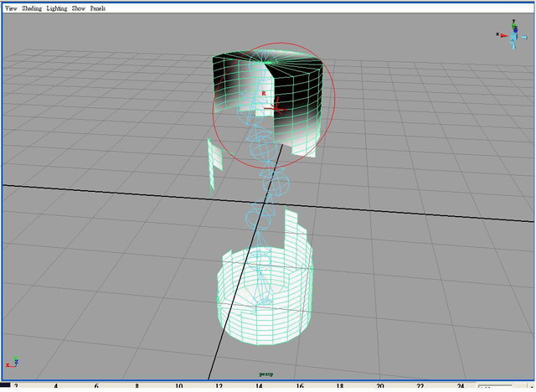Open the Shading menu
This screenshot has height=392, width=536.
[32, 8]
